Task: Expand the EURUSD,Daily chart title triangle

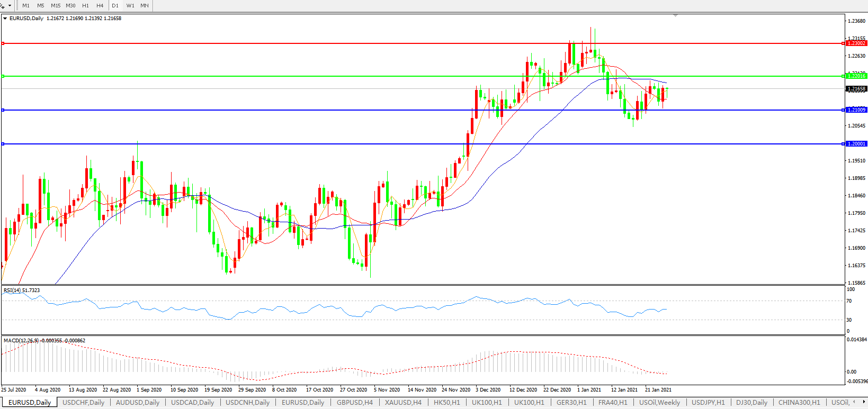Action: (5, 19)
